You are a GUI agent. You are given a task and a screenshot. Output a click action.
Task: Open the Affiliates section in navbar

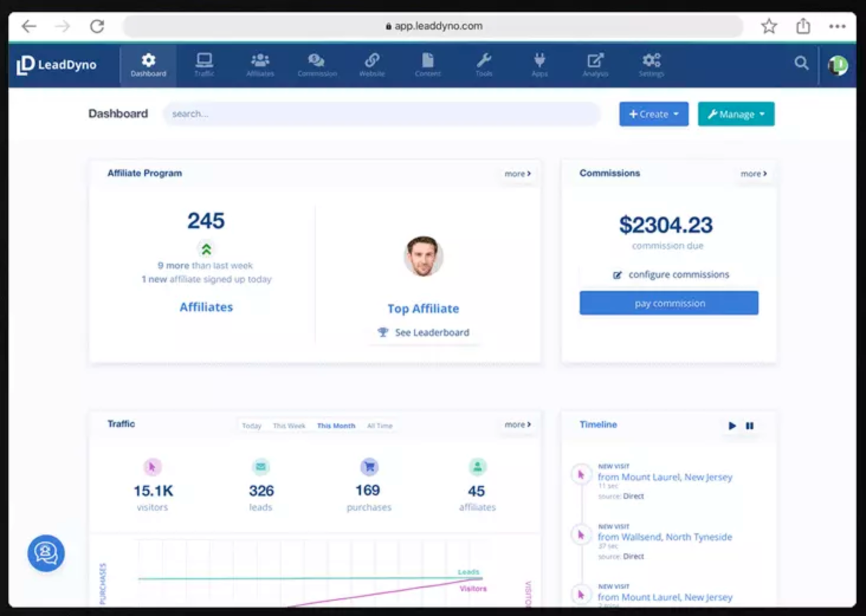point(260,65)
